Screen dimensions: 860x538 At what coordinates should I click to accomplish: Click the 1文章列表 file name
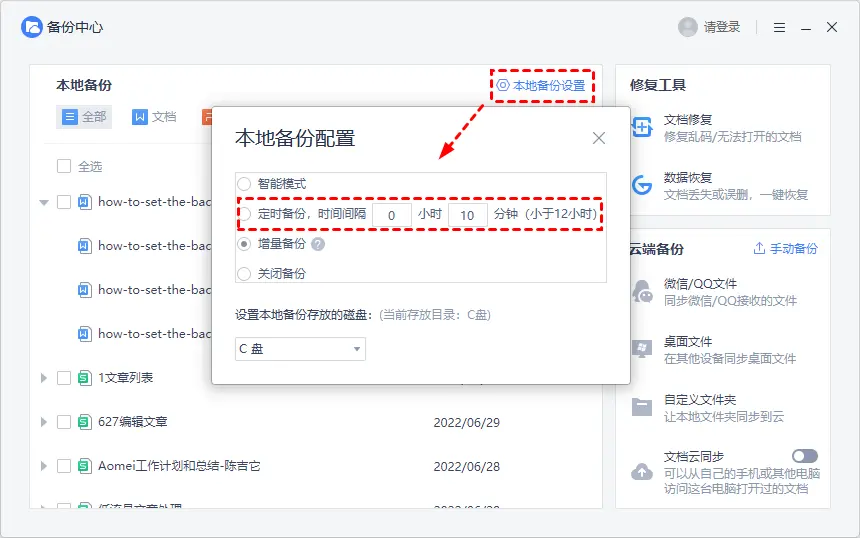pyautogui.click(x=126, y=378)
